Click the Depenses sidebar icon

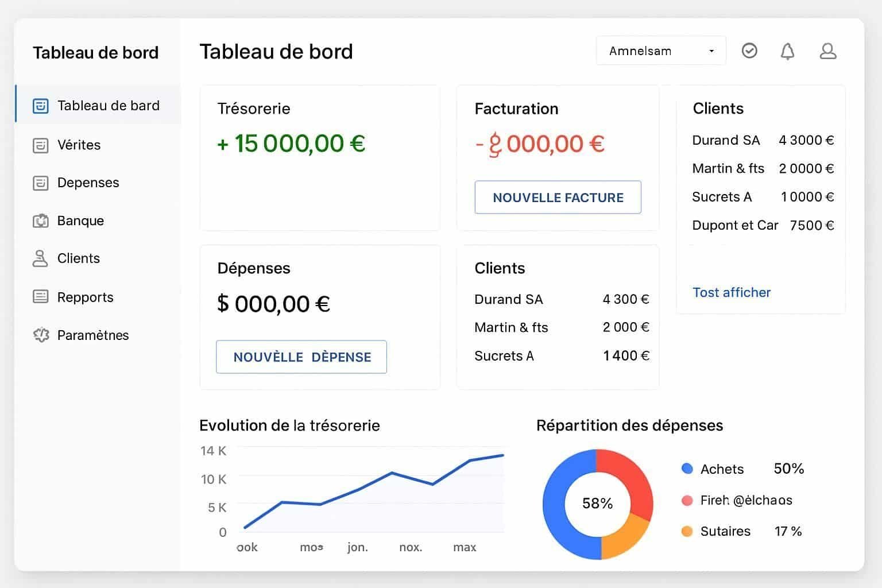[40, 183]
